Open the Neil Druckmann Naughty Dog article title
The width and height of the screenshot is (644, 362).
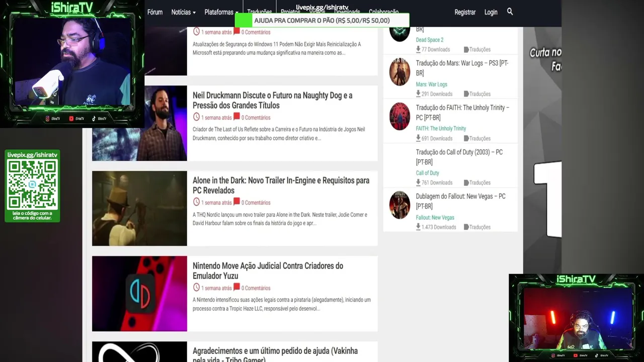273,101
